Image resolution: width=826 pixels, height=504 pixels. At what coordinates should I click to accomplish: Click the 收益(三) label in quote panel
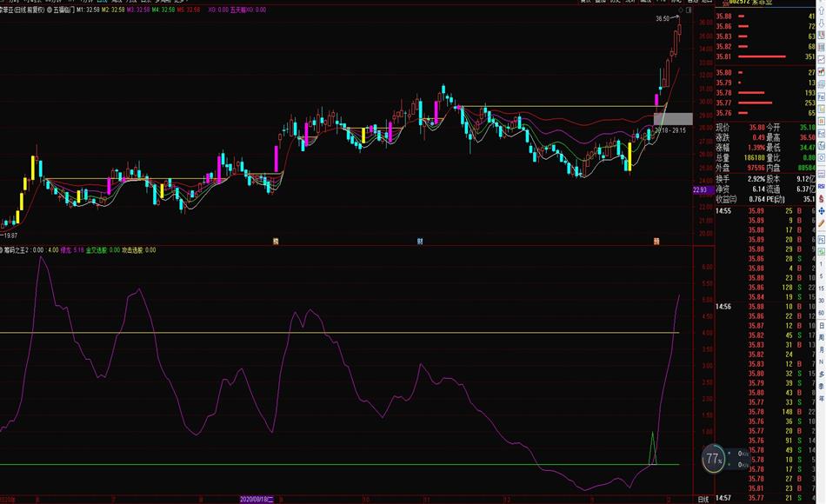727,199
